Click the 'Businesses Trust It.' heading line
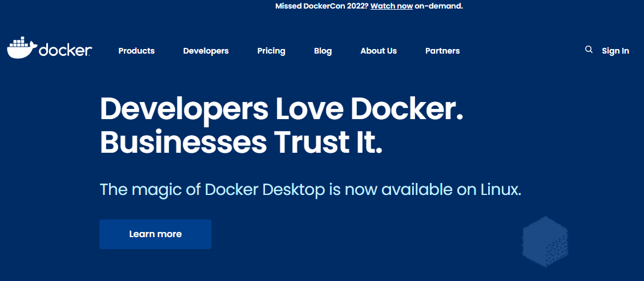Screen dimensions: 644x281 click(241, 142)
